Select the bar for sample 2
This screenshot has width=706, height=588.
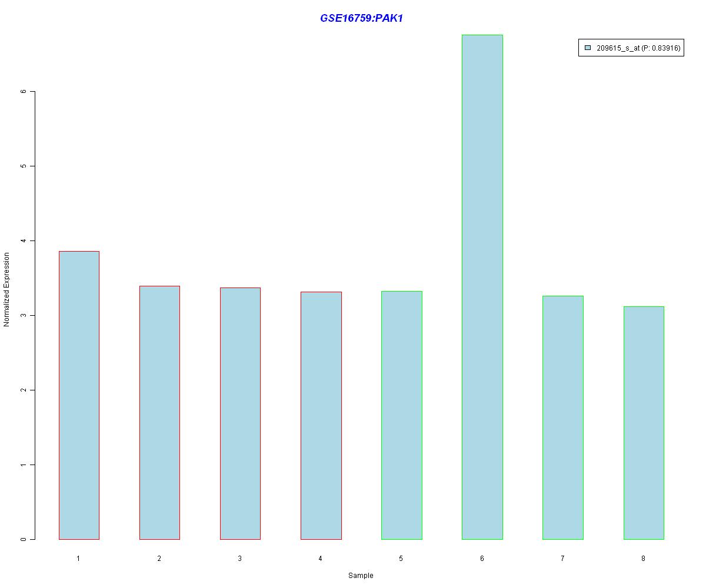(159, 412)
